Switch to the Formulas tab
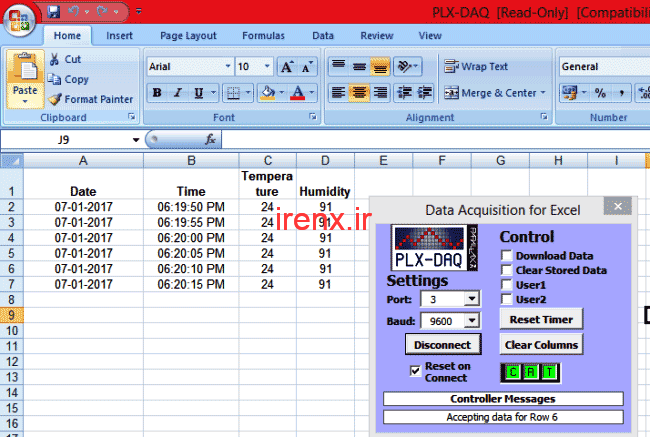This screenshot has height=437, width=650. click(x=262, y=36)
